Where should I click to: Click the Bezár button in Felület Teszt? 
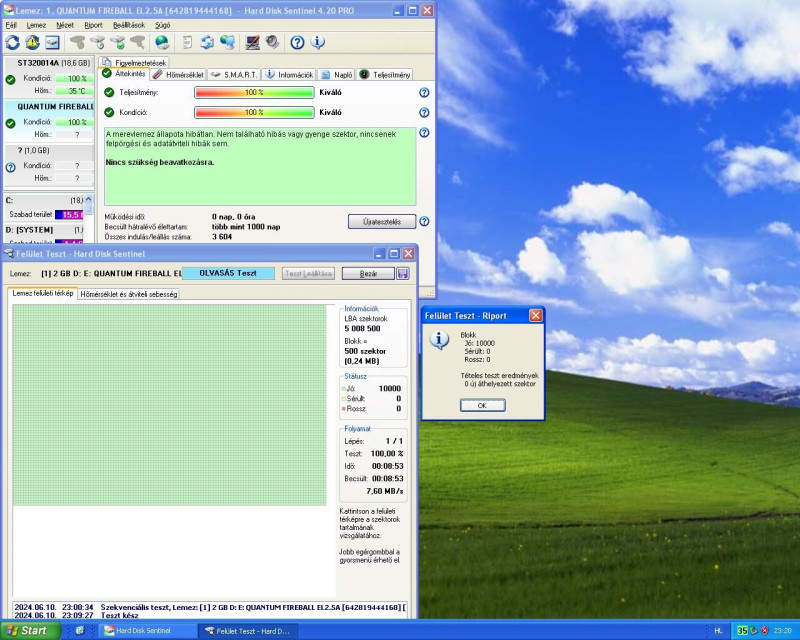point(368,274)
